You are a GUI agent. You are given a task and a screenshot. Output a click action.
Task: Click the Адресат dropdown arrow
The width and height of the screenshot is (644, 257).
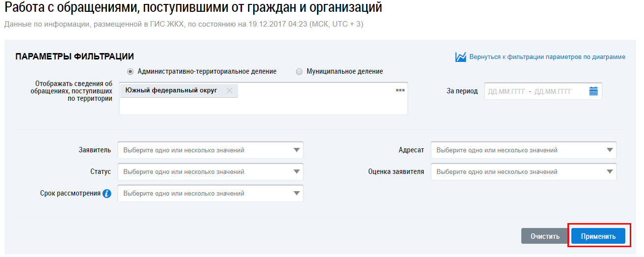[610, 150]
